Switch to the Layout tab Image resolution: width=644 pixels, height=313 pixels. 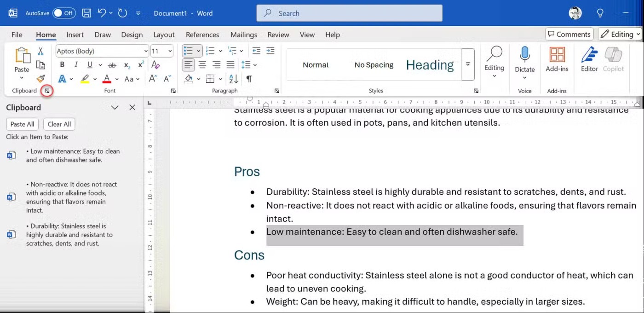[x=164, y=35]
